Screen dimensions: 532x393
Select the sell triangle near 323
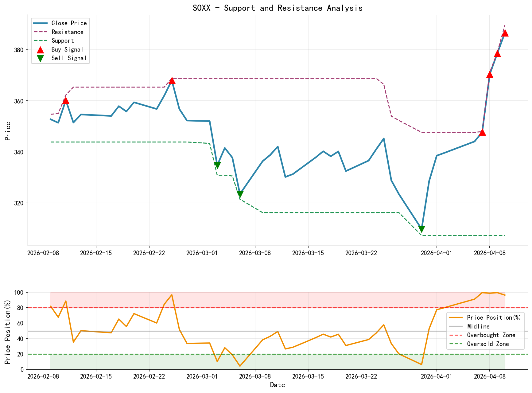(x=240, y=194)
